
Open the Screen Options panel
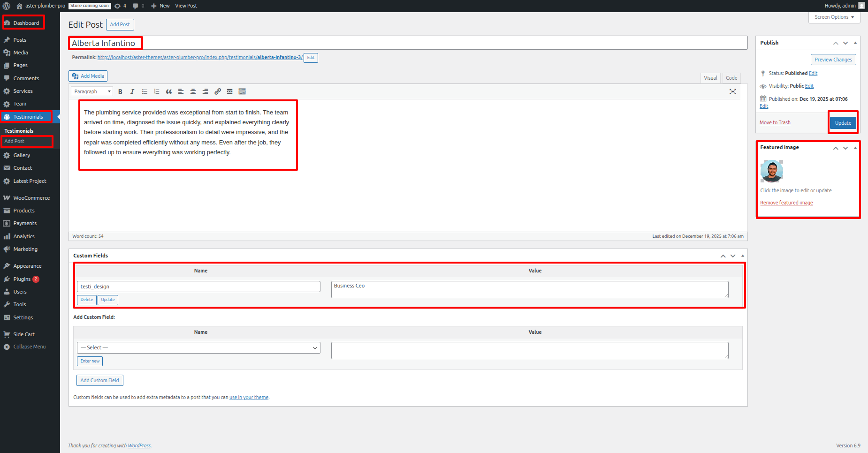[834, 17]
